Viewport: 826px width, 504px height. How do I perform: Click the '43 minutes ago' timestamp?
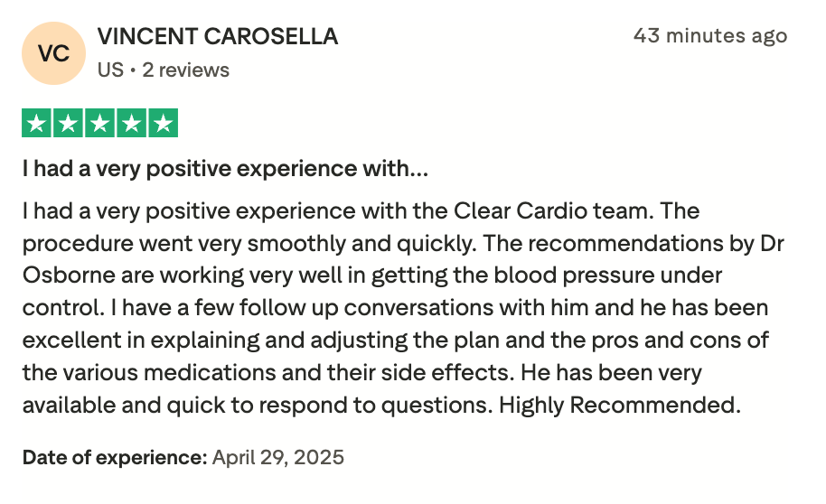(710, 36)
